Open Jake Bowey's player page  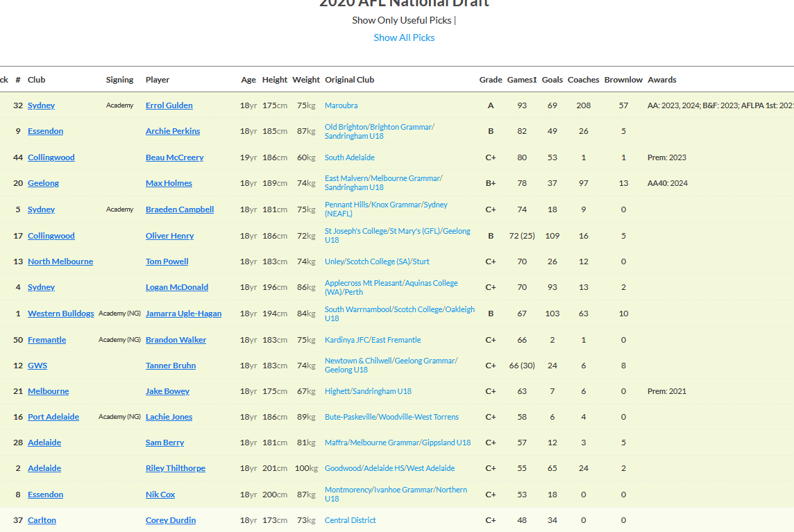tap(167, 391)
